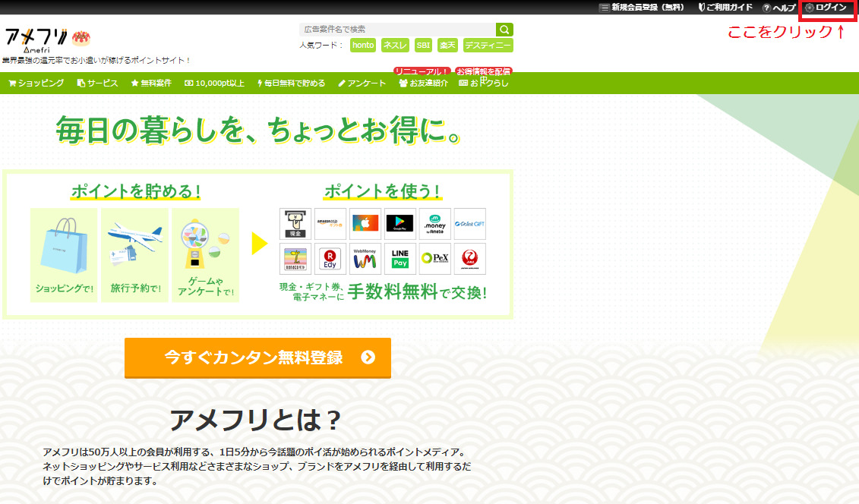Open the アンケート menu
The width and height of the screenshot is (859, 504).
point(362,83)
